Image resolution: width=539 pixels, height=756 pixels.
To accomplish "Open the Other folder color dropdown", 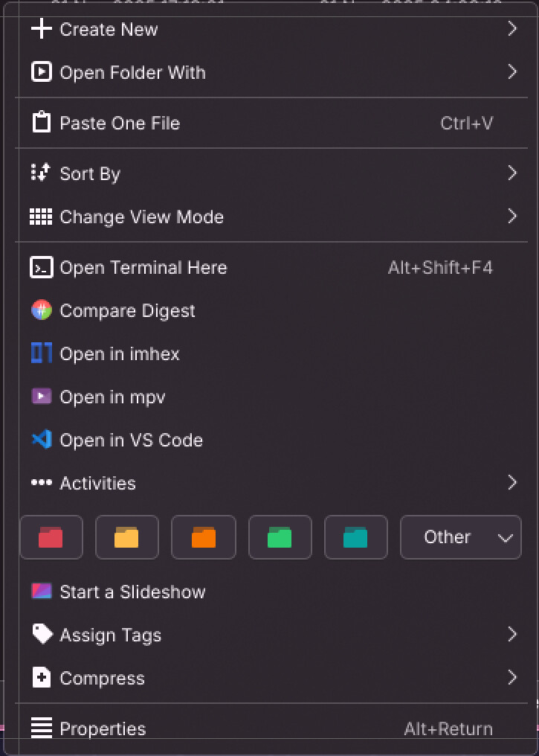I will [x=461, y=537].
